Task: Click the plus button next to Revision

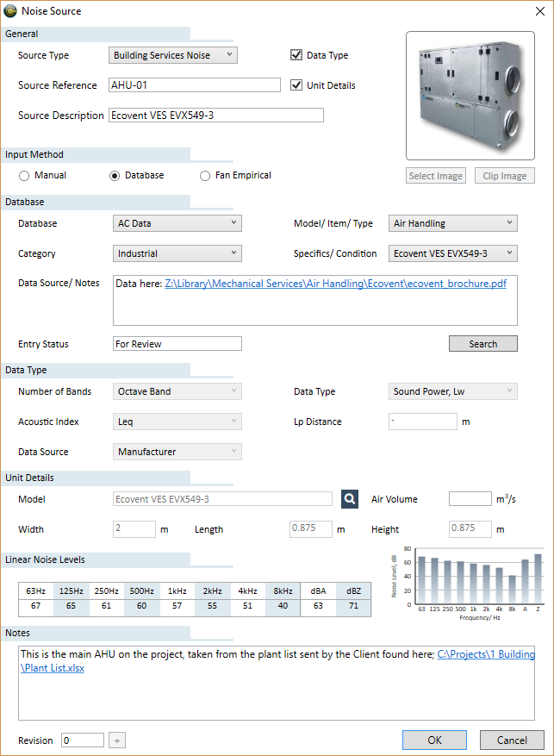Action: point(117,740)
